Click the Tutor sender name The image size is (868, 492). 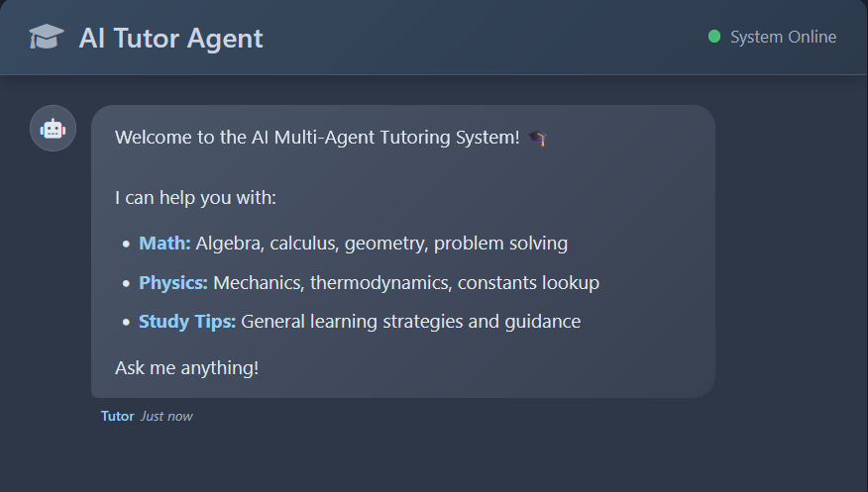coord(117,416)
